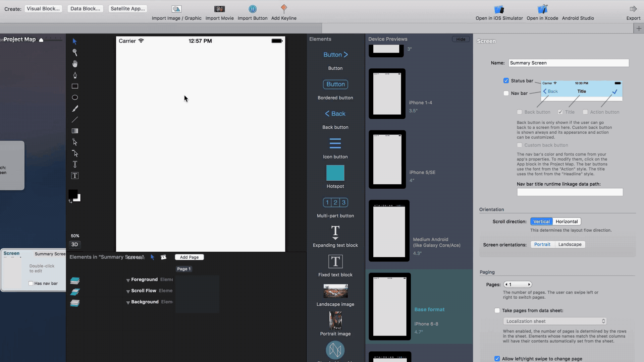Select the Scroll Flow layer icon
Viewport: 644px width, 362px height.
pos(75,292)
